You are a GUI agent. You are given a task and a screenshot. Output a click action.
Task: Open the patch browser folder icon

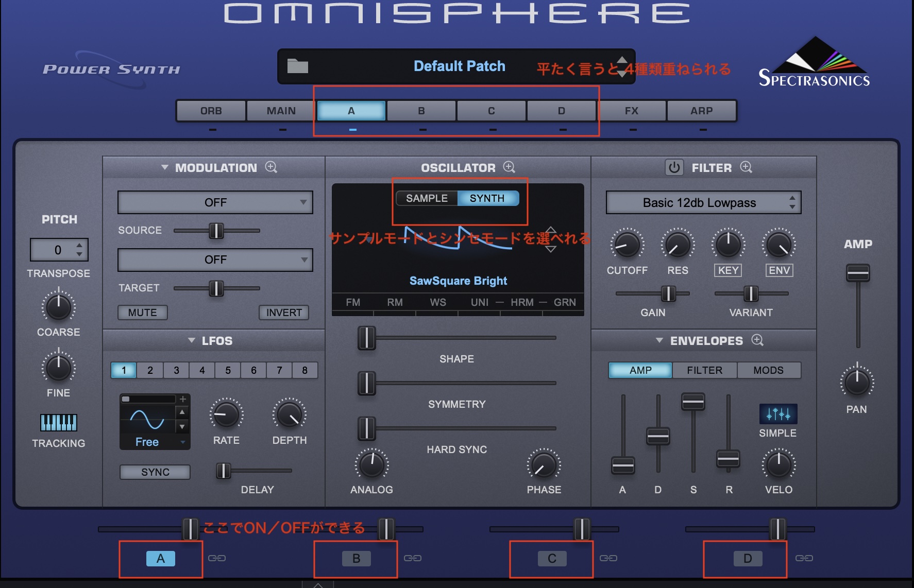pos(297,66)
